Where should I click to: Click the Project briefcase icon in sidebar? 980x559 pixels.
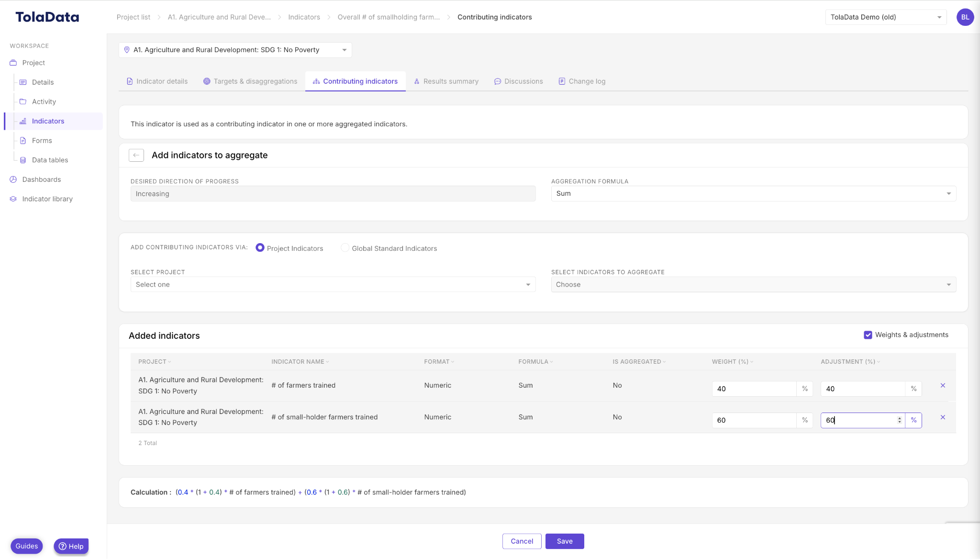coord(13,63)
